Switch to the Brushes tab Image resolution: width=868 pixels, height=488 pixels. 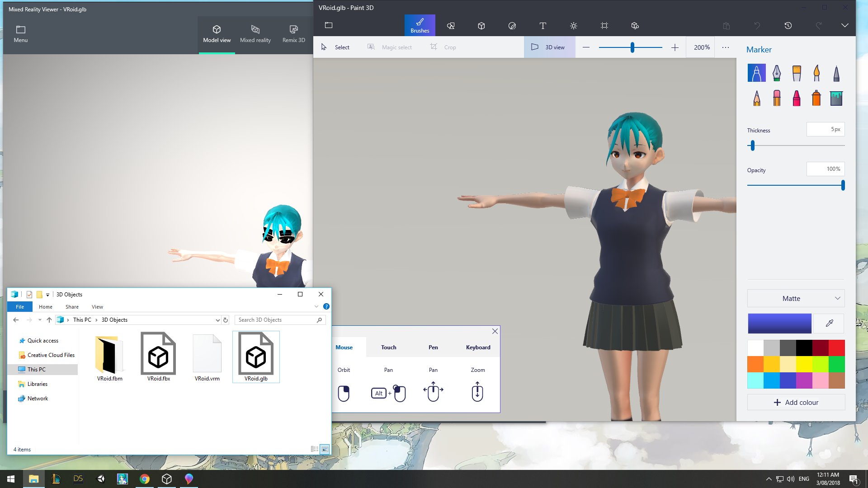click(420, 25)
